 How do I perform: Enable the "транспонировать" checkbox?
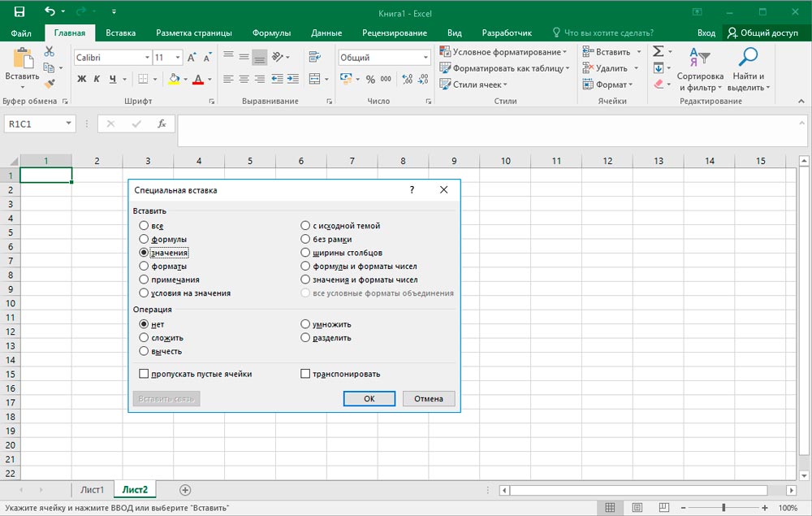305,374
